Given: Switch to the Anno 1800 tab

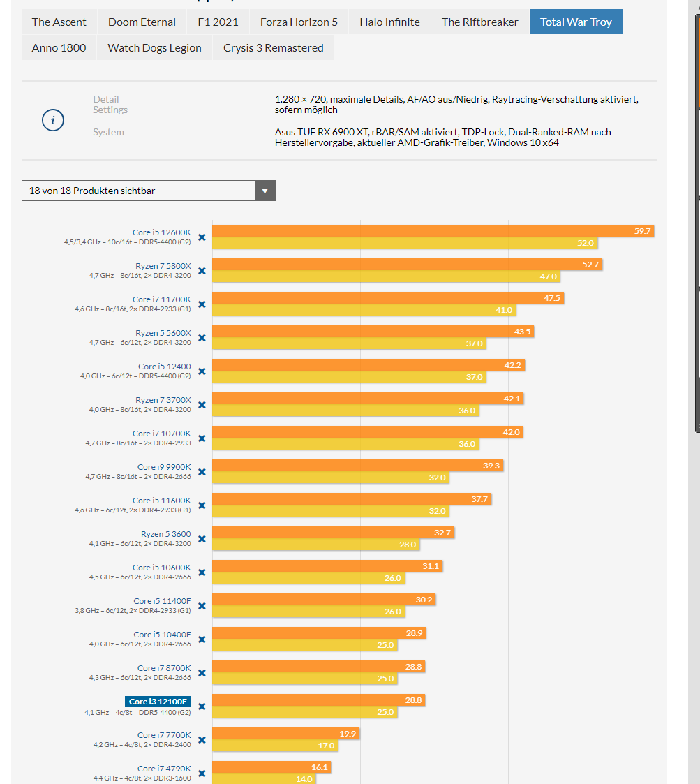Looking at the screenshot, I should (x=59, y=48).
